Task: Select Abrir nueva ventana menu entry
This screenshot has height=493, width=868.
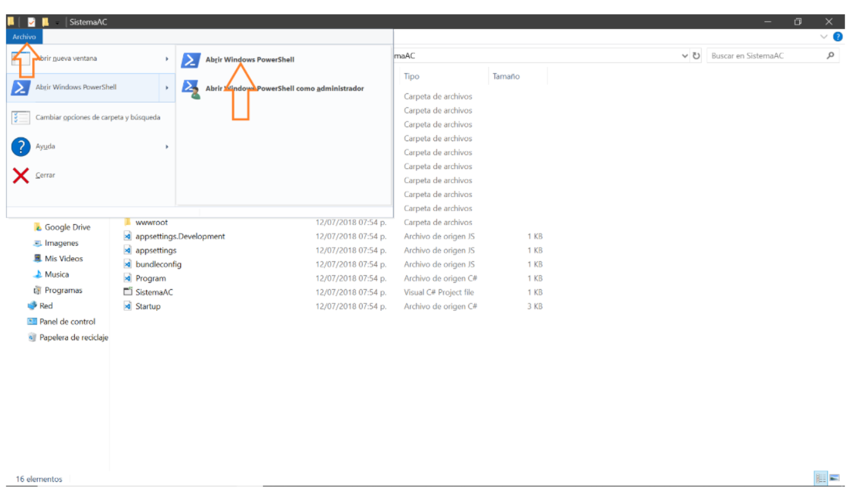Action: click(90, 59)
